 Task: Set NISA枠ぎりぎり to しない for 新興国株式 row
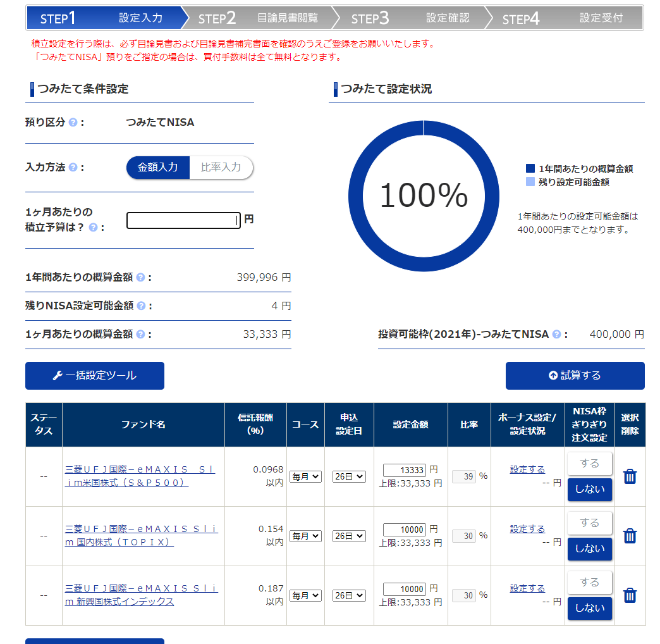[x=589, y=608]
